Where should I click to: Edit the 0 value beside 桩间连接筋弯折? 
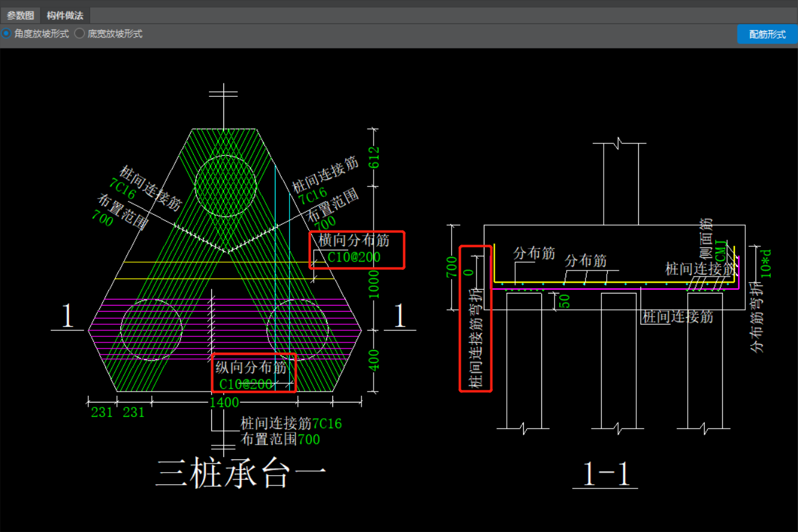coord(467,272)
